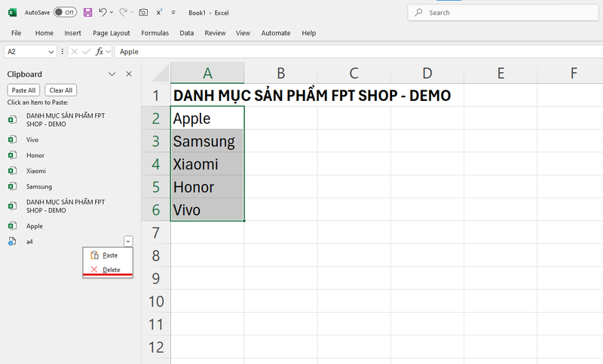This screenshot has height=364, width=603.
Task: Open Clipboard pane options chevron
Action: [112, 74]
